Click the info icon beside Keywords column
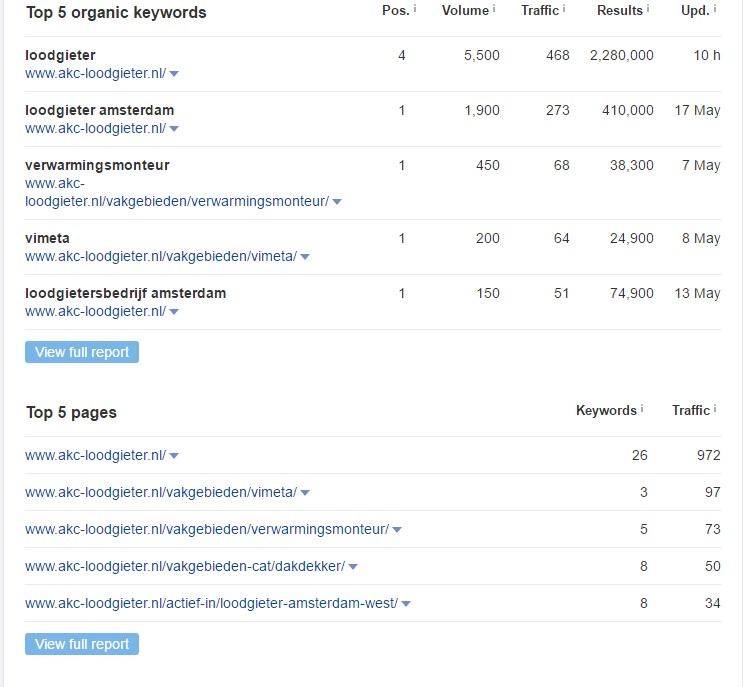744x687 pixels. [642, 410]
